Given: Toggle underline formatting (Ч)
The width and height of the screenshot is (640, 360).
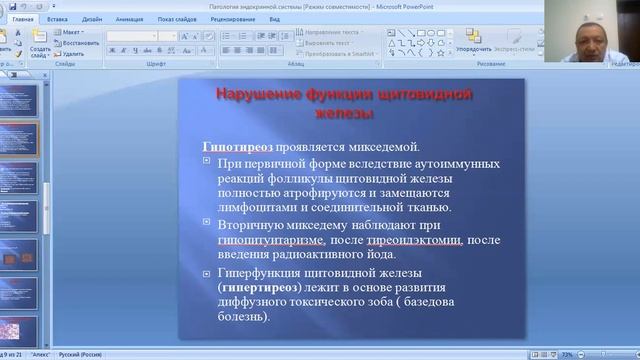Looking at the screenshot, I should (135, 50).
